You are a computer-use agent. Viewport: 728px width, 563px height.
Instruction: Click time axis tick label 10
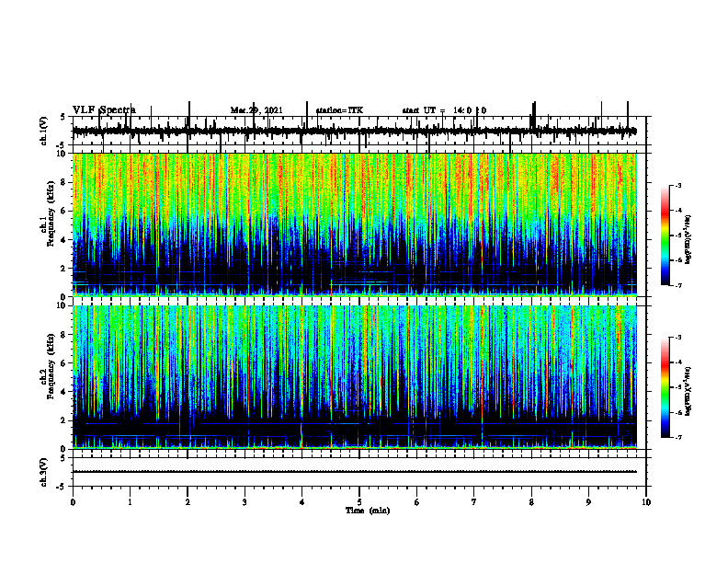[646, 502]
